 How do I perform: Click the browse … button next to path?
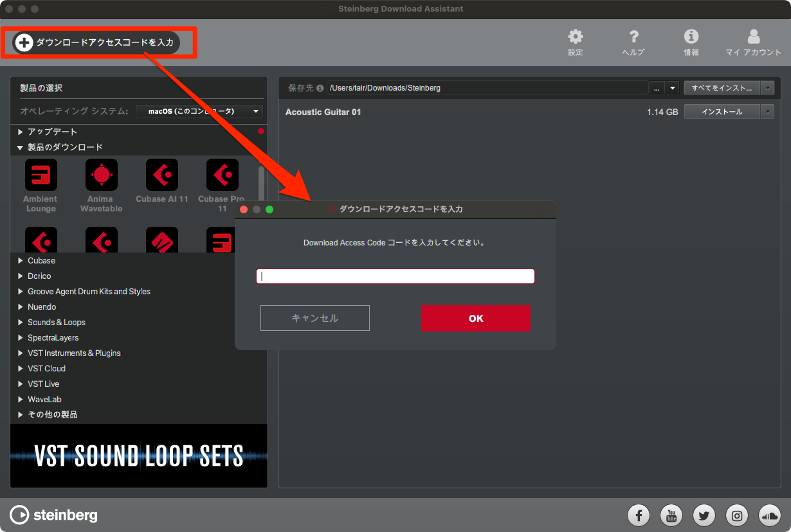(657, 88)
